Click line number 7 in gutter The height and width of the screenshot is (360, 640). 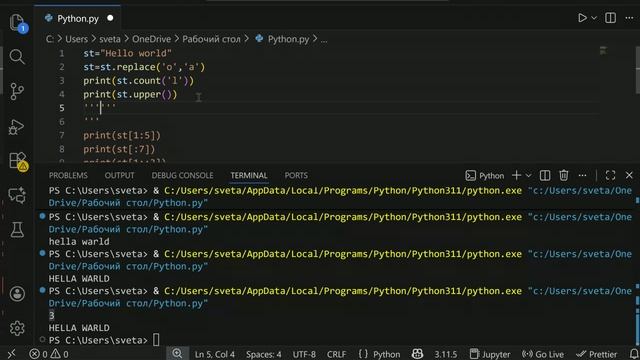pyautogui.click(x=61, y=135)
